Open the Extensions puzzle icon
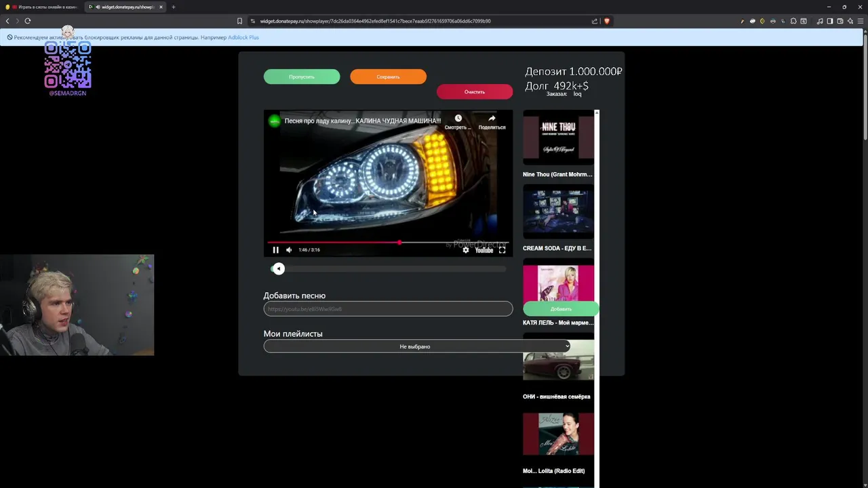The width and height of the screenshot is (868, 488). pos(793,21)
